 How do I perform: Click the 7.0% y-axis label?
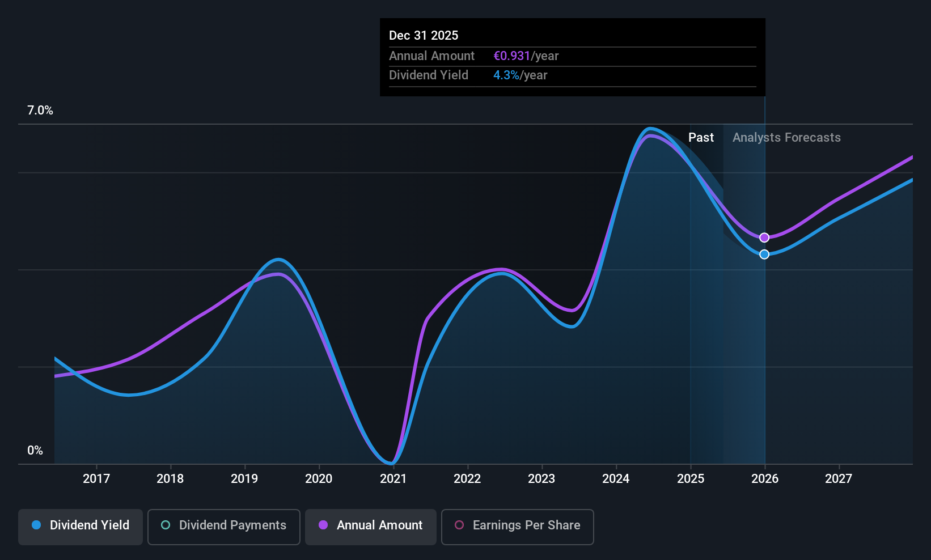click(x=40, y=111)
